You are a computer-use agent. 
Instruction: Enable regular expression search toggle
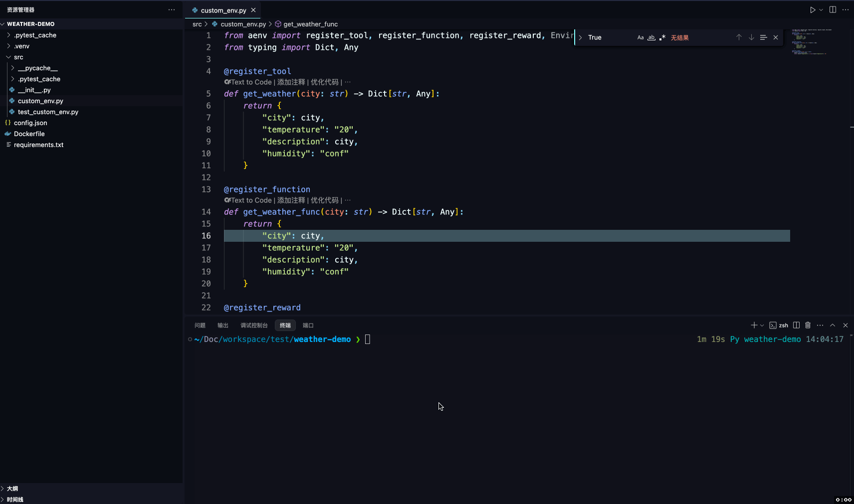[x=662, y=37]
